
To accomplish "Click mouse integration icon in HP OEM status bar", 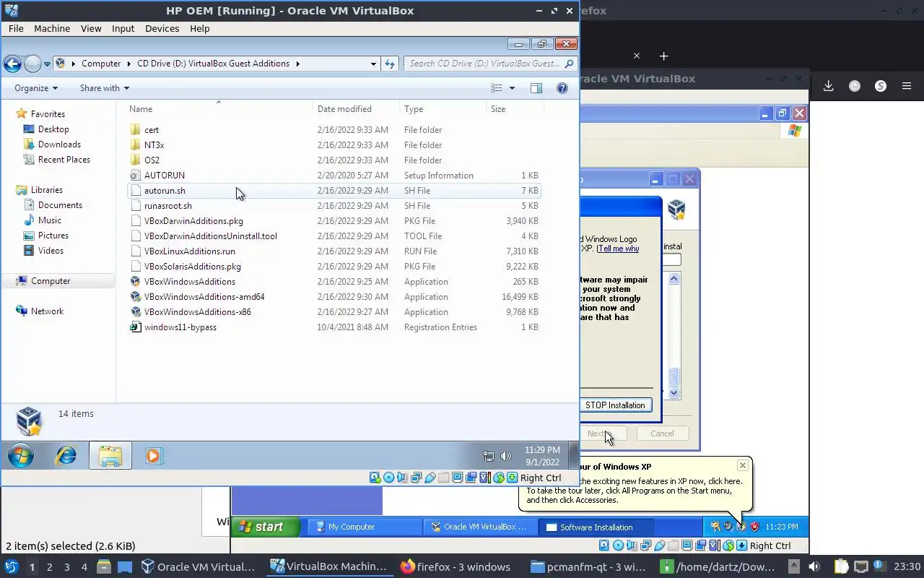I will point(498,478).
